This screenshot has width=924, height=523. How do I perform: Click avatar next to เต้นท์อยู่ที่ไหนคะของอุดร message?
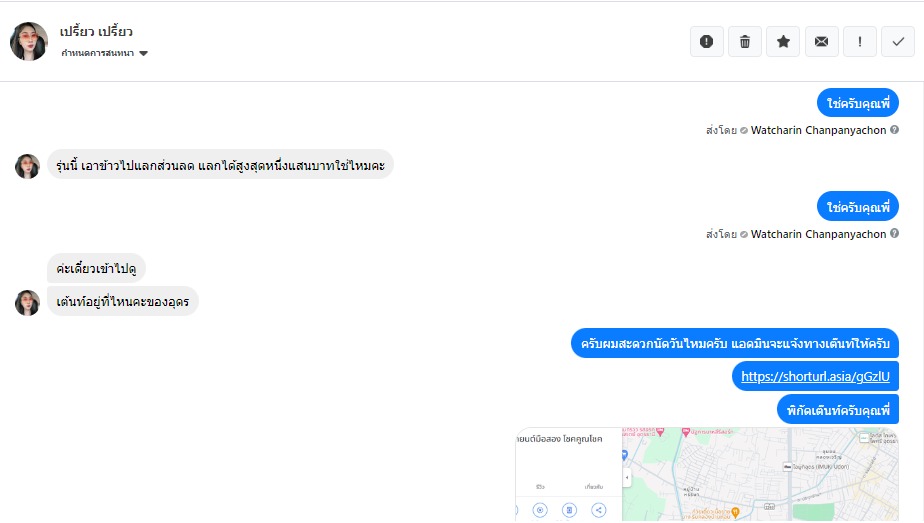[x=28, y=302]
